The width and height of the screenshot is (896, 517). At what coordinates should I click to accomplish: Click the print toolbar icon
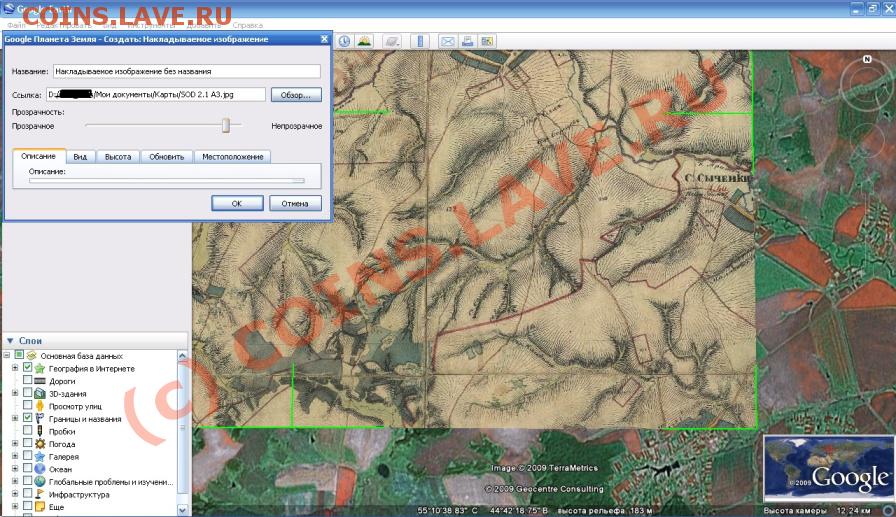[467, 41]
